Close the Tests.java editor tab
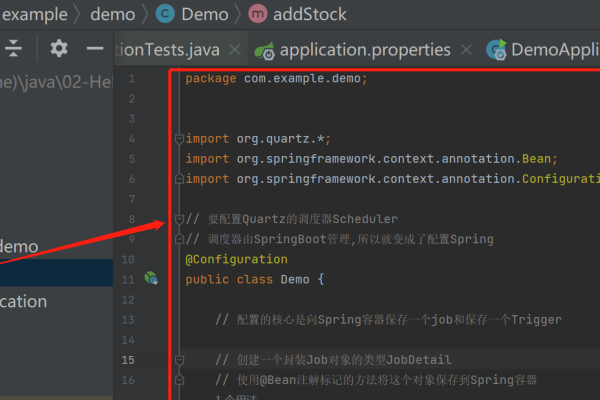 pos(235,50)
